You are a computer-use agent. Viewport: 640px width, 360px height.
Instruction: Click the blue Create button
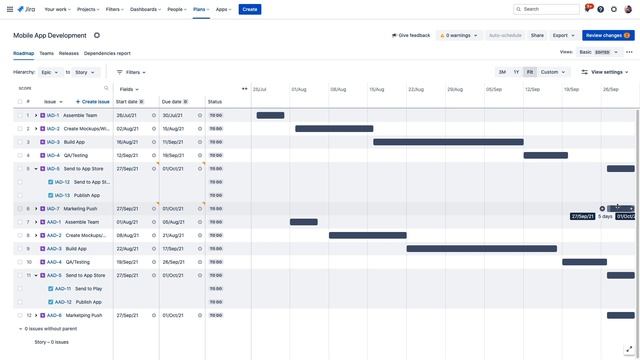(250, 9)
